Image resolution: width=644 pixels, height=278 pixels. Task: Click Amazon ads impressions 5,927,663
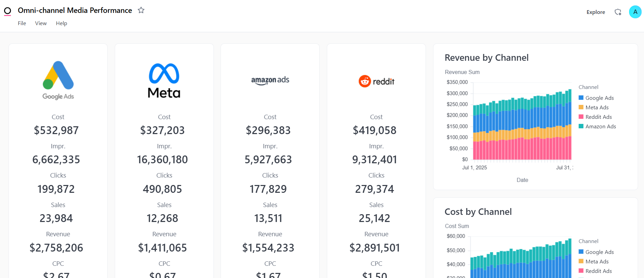pyautogui.click(x=268, y=160)
